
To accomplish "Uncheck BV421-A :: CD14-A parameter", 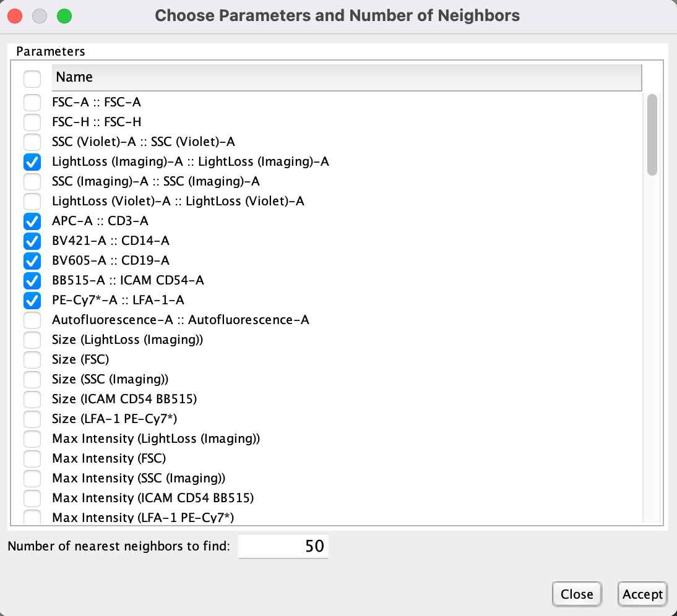I will (32, 241).
